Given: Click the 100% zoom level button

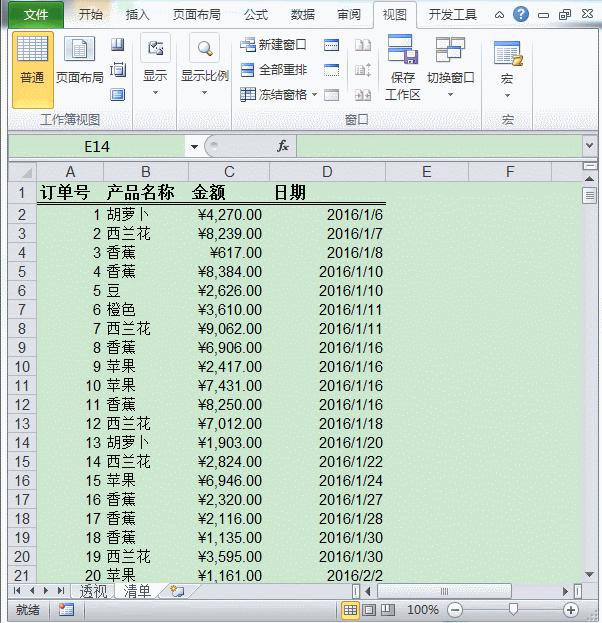Looking at the screenshot, I should (x=423, y=610).
